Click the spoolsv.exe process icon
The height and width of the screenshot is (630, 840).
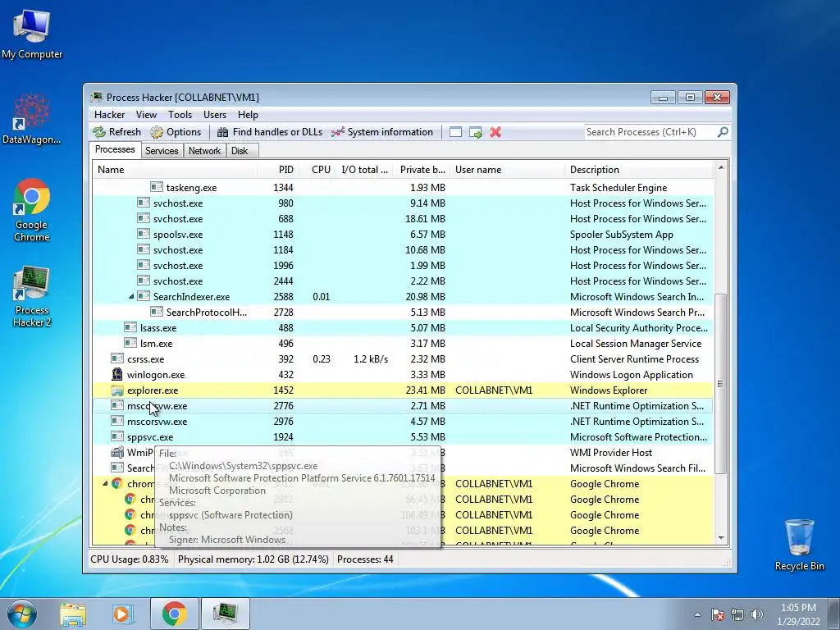[144, 234]
